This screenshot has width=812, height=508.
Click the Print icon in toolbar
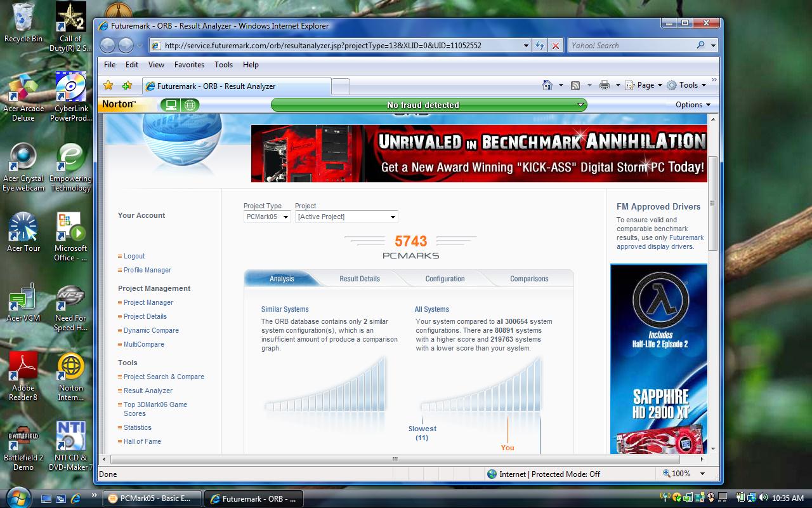pyautogui.click(x=604, y=85)
